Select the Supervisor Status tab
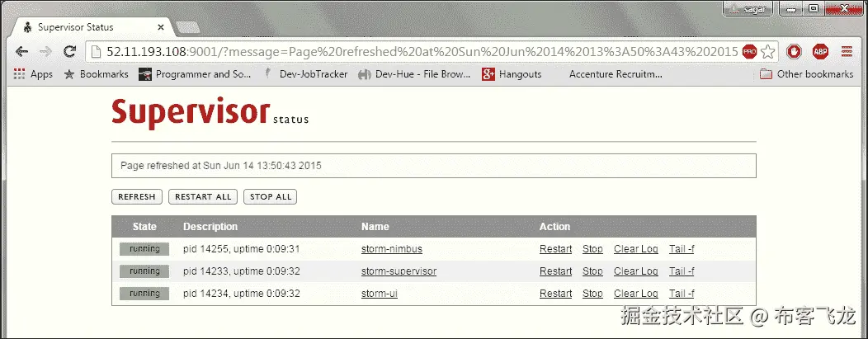The width and height of the screenshot is (868, 339). click(92, 27)
